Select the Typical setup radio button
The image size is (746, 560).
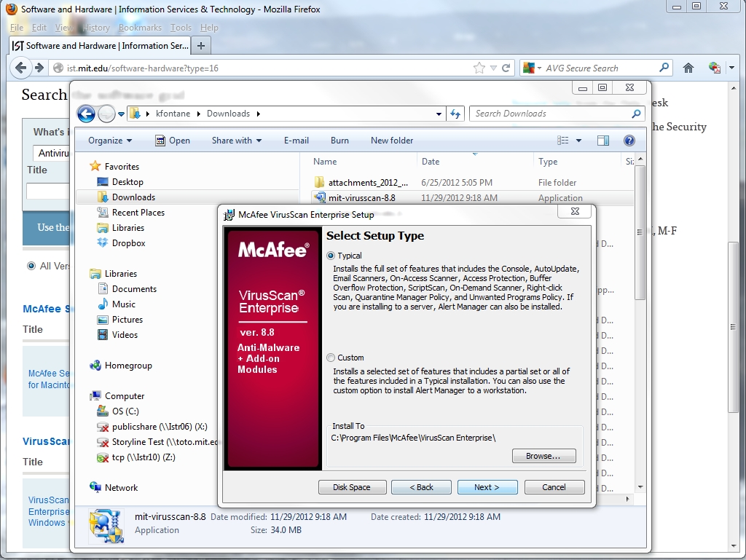tap(331, 256)
